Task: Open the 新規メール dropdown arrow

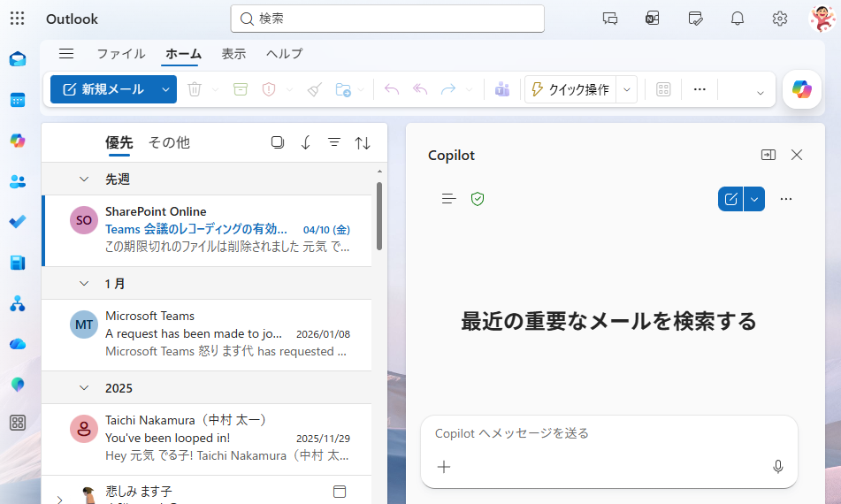Action: (165, 89)
